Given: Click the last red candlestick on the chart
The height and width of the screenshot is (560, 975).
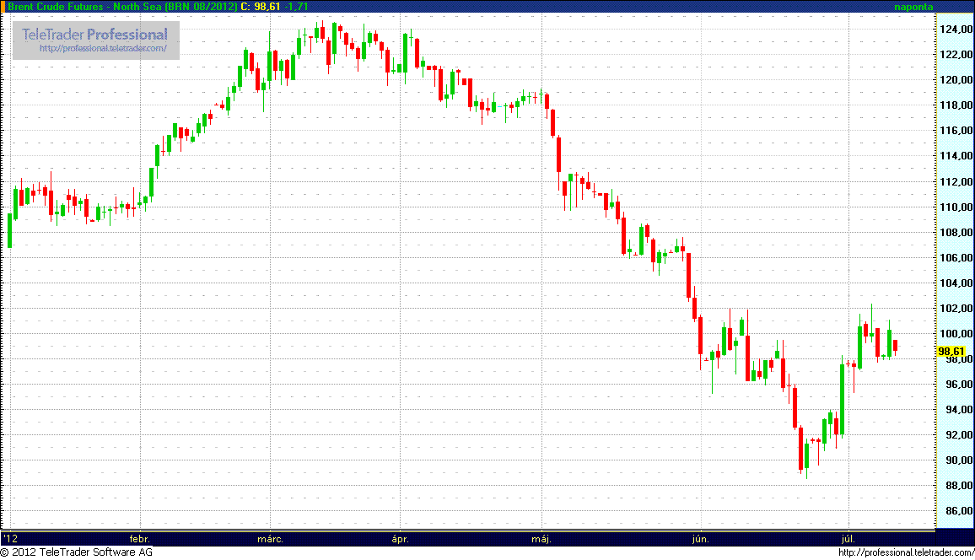Looking at the screenshot, I should click(896, 347).
